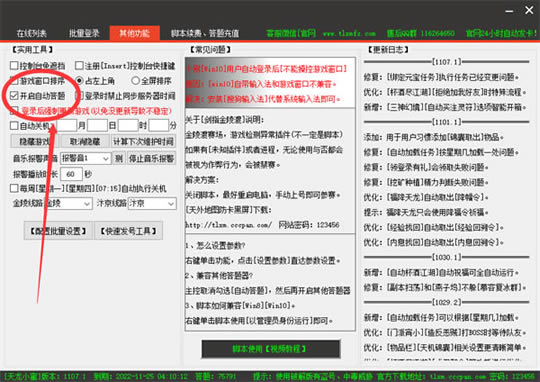Choose the 占左上角 radio option
Image resolution: width=540 pixels, height=382 pixels.
[79, 81]
